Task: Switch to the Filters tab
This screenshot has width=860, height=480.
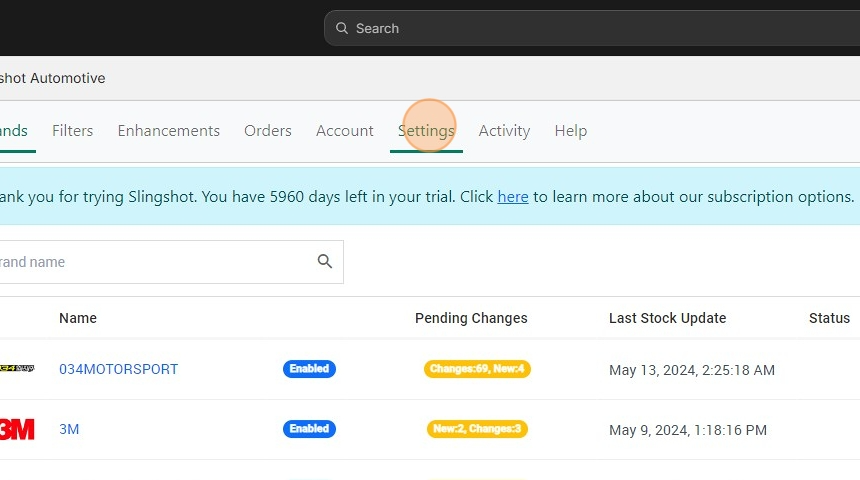Action: (x=72, y=131)
